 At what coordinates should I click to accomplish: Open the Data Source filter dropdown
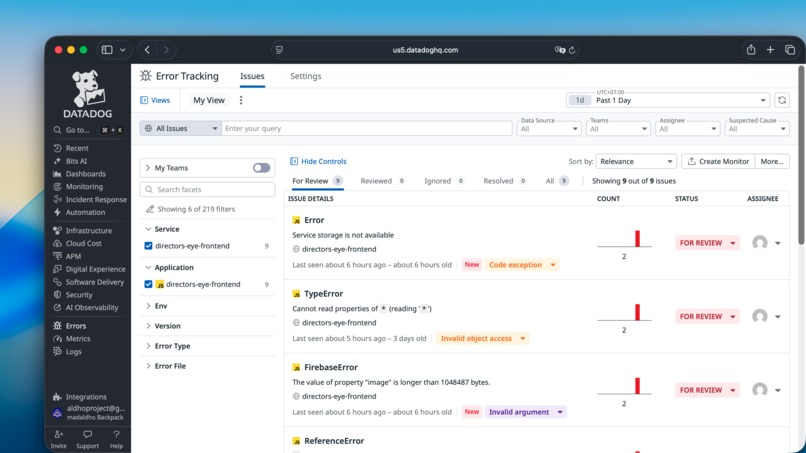click(x=548, y=129)
